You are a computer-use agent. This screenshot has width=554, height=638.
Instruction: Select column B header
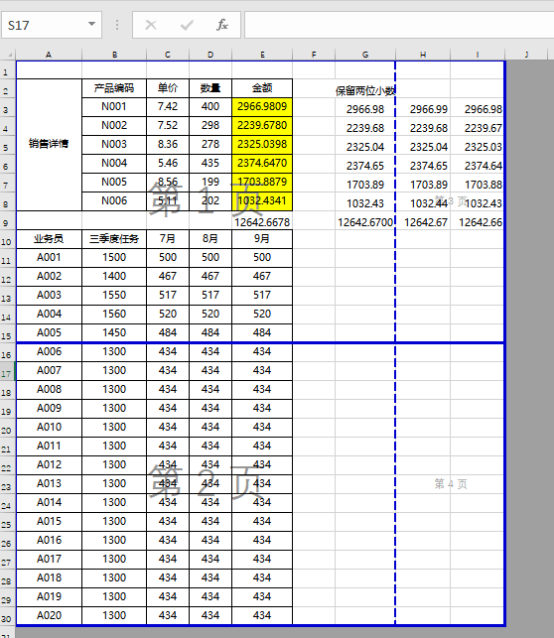click(x=114, y=55)
